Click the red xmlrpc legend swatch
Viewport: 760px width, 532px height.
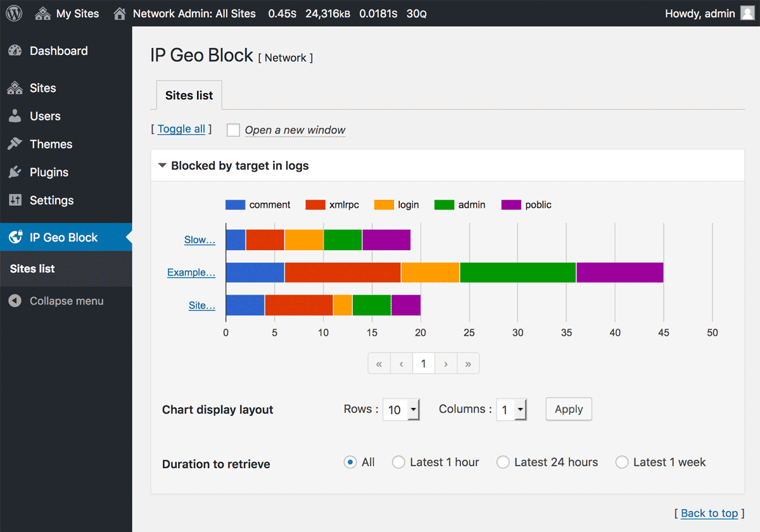(315, 205)
